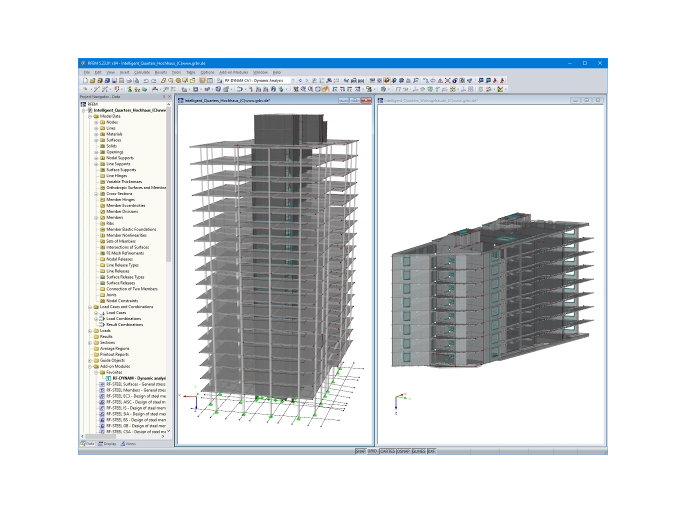The image size is (686, 514).
Task: Toggle GRID in the status bar
Action: 373,451
